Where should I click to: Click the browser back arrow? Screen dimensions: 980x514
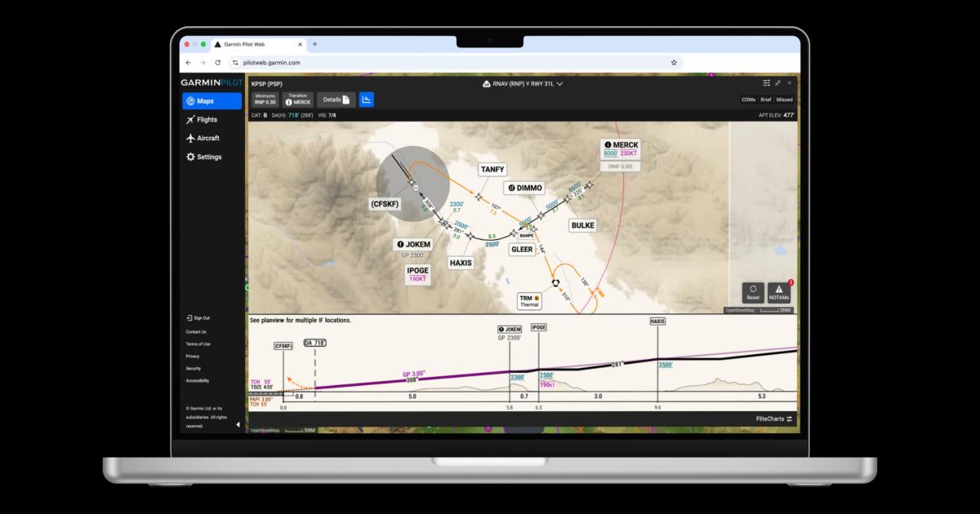click(x=189, y=62)
